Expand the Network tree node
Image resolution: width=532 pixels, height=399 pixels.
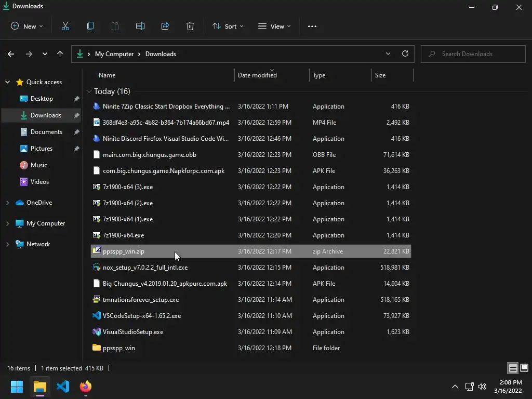7,244
